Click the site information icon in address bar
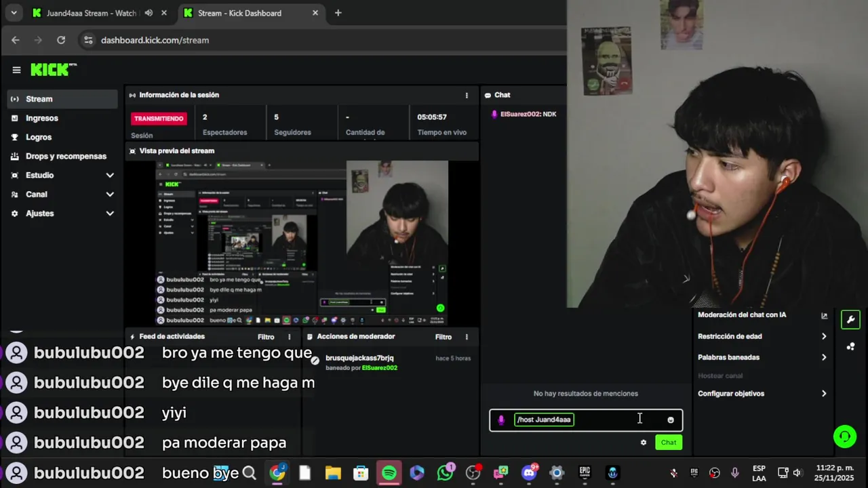The width and height of the screenshot is (868, 488). [x=87, y=40]
